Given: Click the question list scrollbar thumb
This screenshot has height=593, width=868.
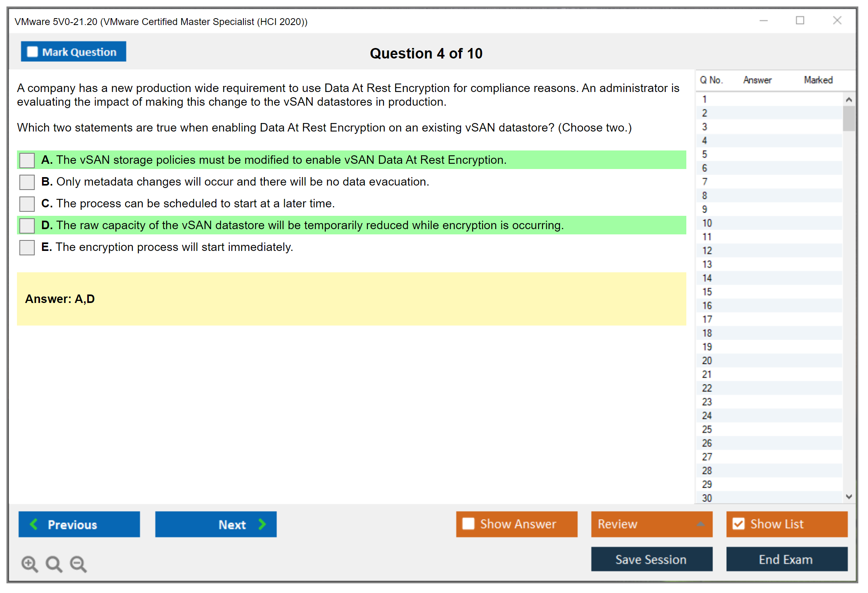Looking at the screenshot, I should (x=849, y=119).
